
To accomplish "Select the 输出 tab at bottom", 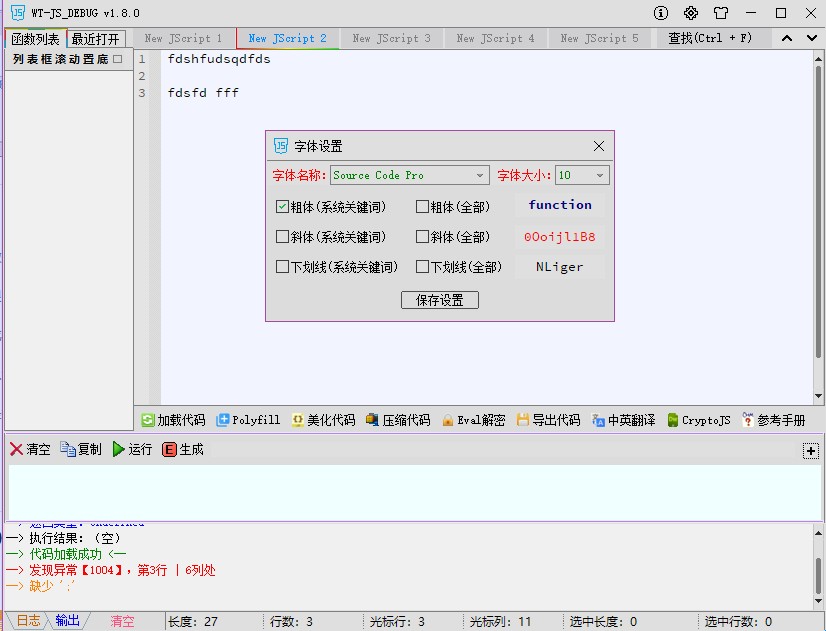I will pos(66,620).
